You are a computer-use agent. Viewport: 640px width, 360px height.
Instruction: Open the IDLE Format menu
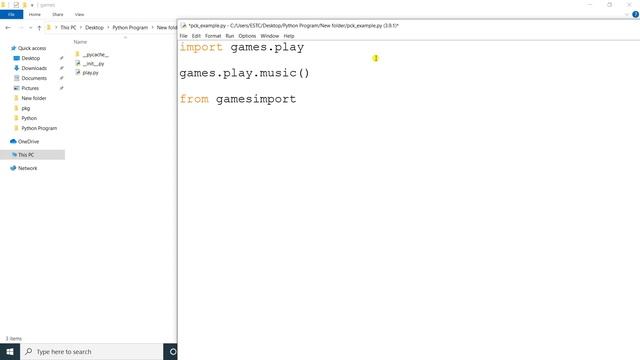[x=213, y=36]
